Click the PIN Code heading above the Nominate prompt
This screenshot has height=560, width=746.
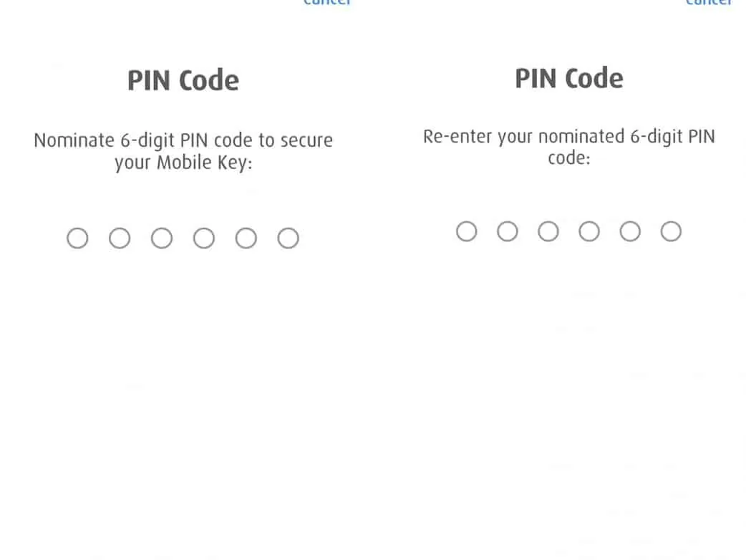click(x=183, y=80)
